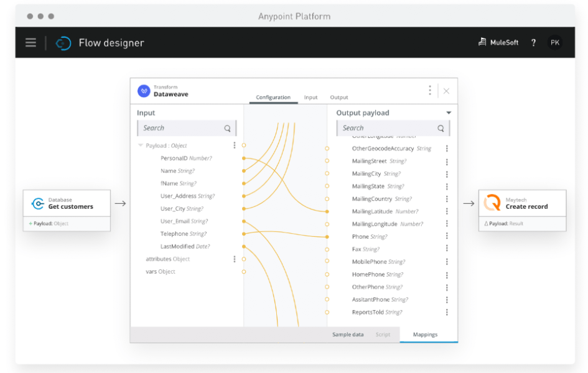Viewport: 588px width, 373px height.
Task: Open the hamburger navigation menu
Action: click(x=30, y=43)
